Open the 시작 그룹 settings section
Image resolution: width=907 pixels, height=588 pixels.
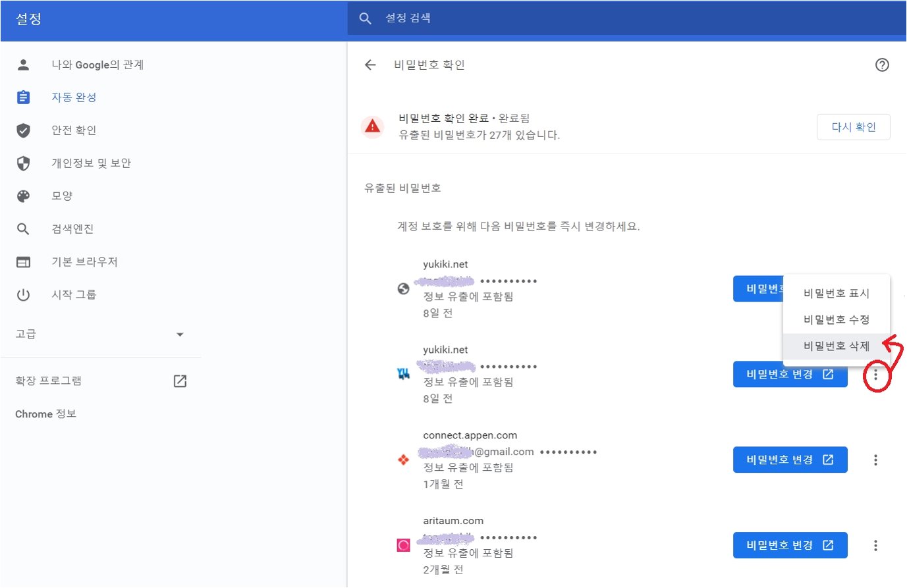pyautogui.click(x=74, y=295)
